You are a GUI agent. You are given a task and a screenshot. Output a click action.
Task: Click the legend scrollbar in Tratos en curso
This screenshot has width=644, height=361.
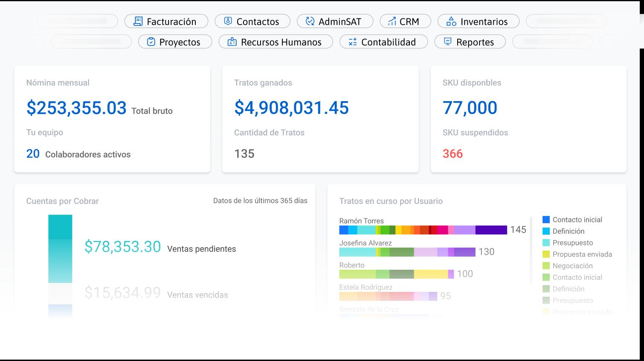(531, 250)
